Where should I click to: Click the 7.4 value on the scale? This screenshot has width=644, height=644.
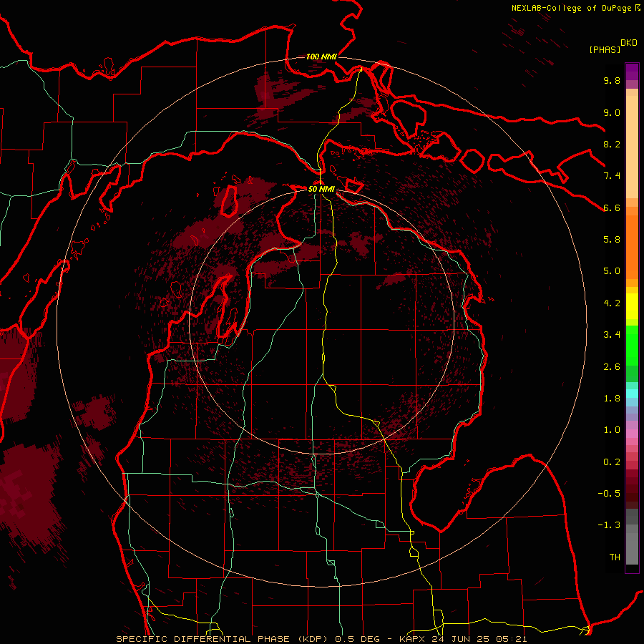pos(612,176)
